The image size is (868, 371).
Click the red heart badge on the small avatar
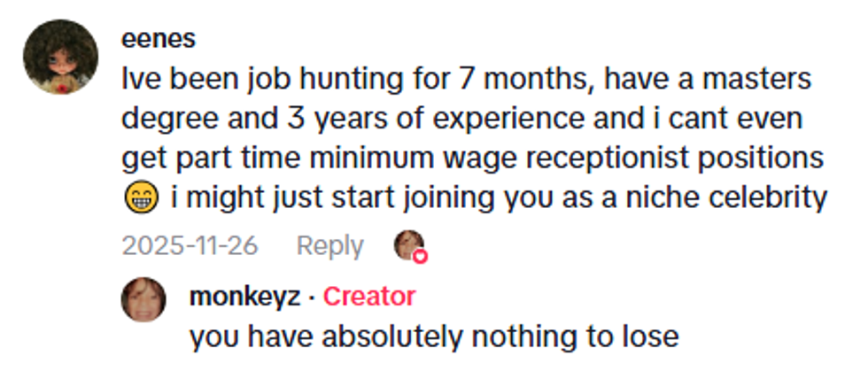pos(421,256)
